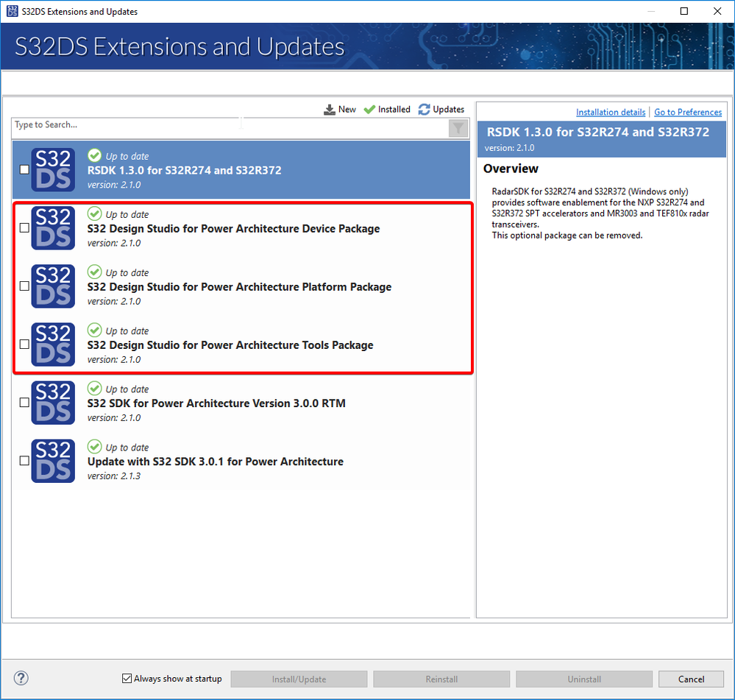Click the RadarSDK description paragraph
The height and width of the screenshot is (700, 735).
coord(600,213)
